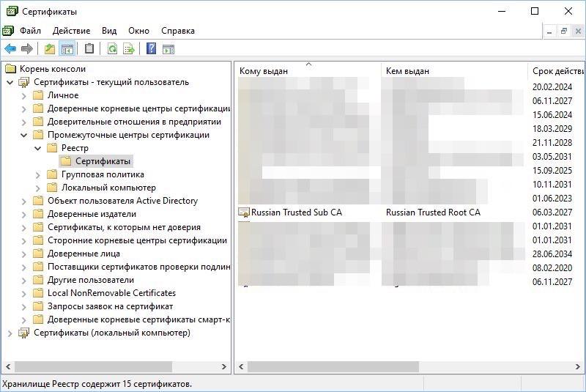Screen dimensions: 586x392
Task: Collapse the Сертификаты - текущий пользователь node
Action: (10, 82)
